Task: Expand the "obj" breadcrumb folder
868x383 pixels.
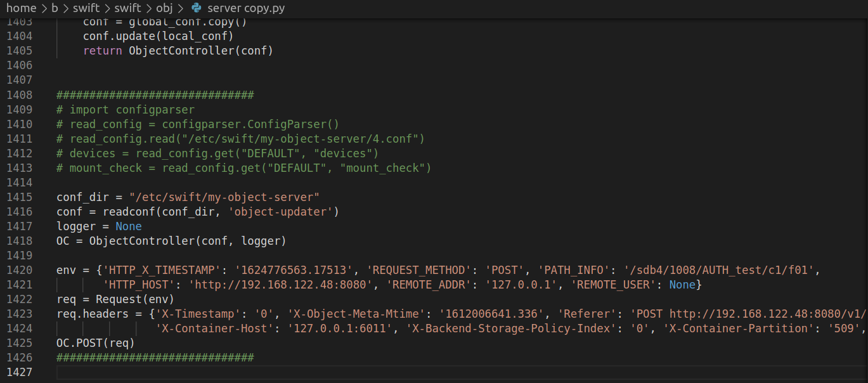Action: tap(164, 8)
